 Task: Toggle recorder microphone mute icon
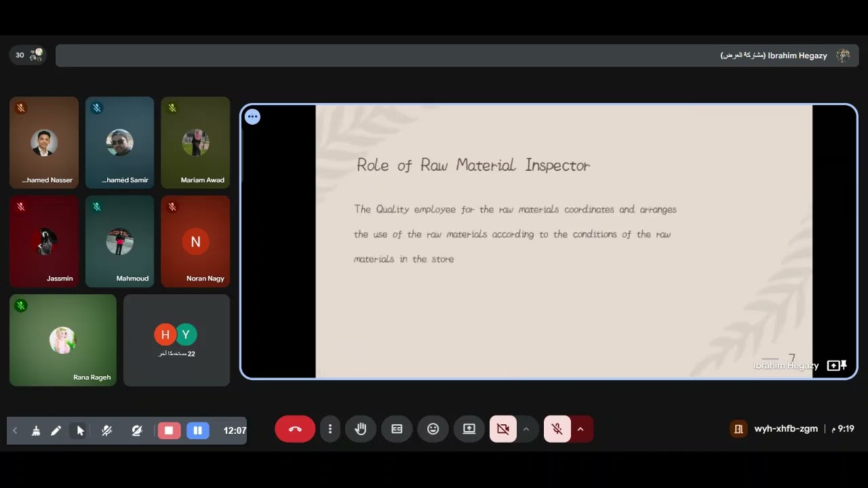(106, 430)
